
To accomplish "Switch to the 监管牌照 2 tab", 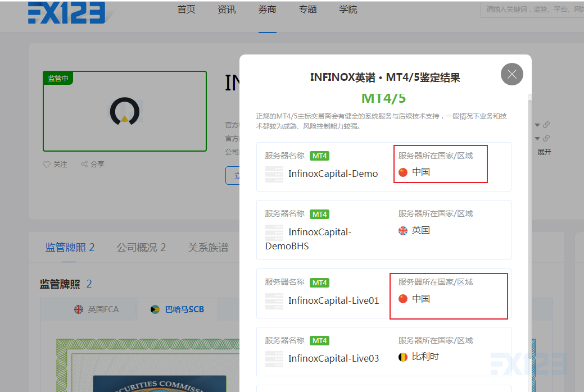I will [70, 248].
